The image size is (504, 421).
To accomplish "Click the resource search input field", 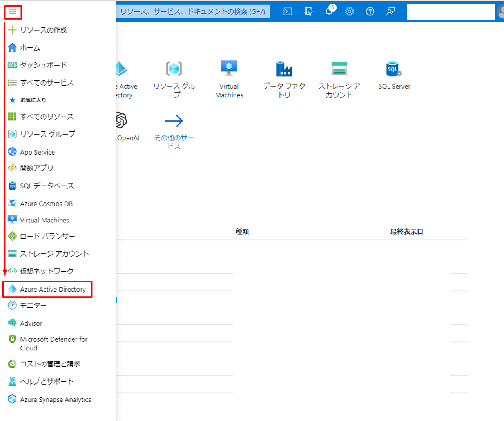I will click(192, 11).
